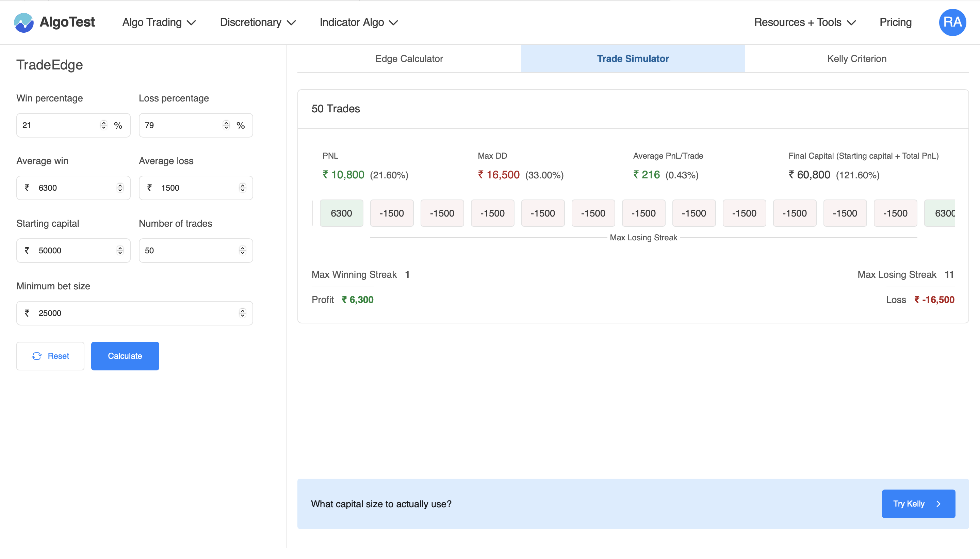The image size is (980, 559).
Task: Click the Pricing menu item
Action: tap(895, 22)
